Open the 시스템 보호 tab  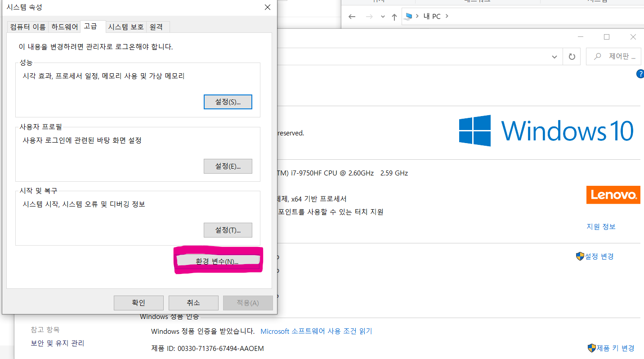pyautogui.click(x=126, y=27)
